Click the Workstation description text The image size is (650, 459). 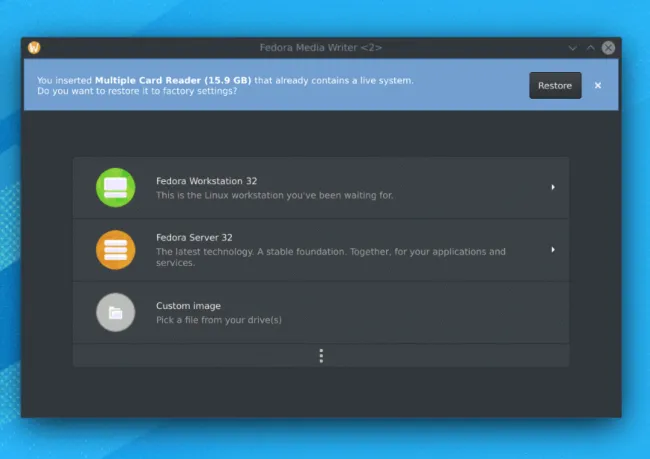pos(274,195)
